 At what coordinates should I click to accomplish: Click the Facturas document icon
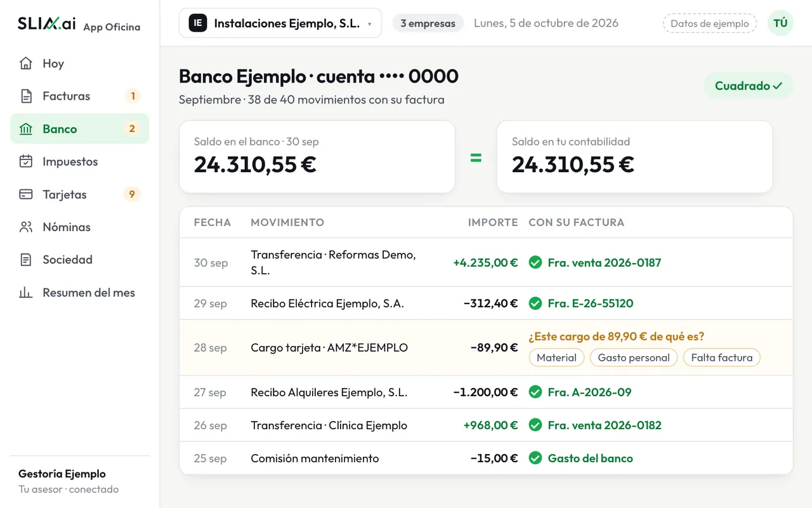pos(26,97)
